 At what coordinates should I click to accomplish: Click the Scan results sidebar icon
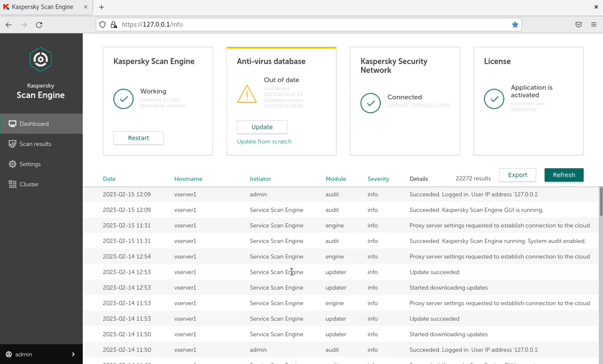coord(13,144)
